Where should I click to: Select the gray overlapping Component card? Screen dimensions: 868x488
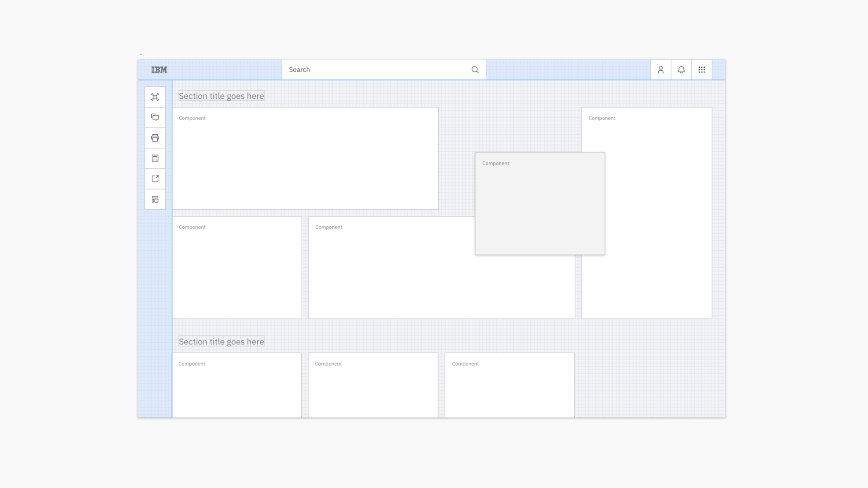pyautogui.click(x=540, y=203)
